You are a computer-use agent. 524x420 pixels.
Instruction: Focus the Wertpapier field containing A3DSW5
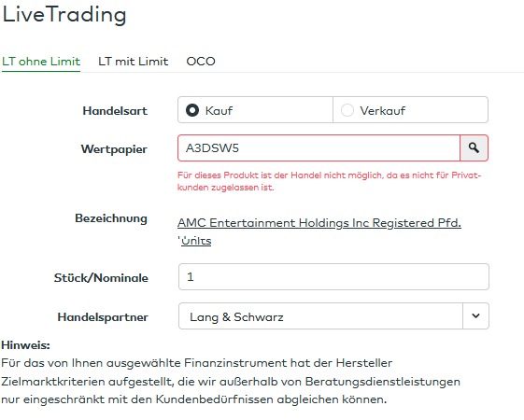tap(319, 147)
